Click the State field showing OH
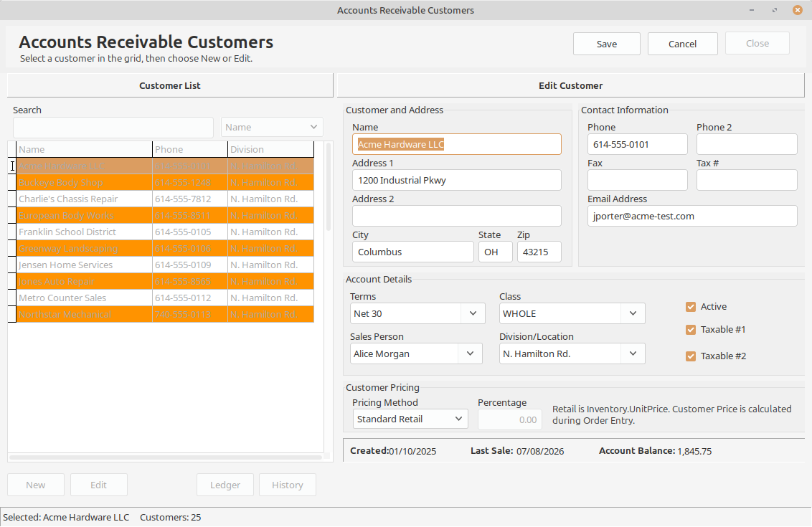The height and width of the screenshot is (527, 812). [496, 252]
